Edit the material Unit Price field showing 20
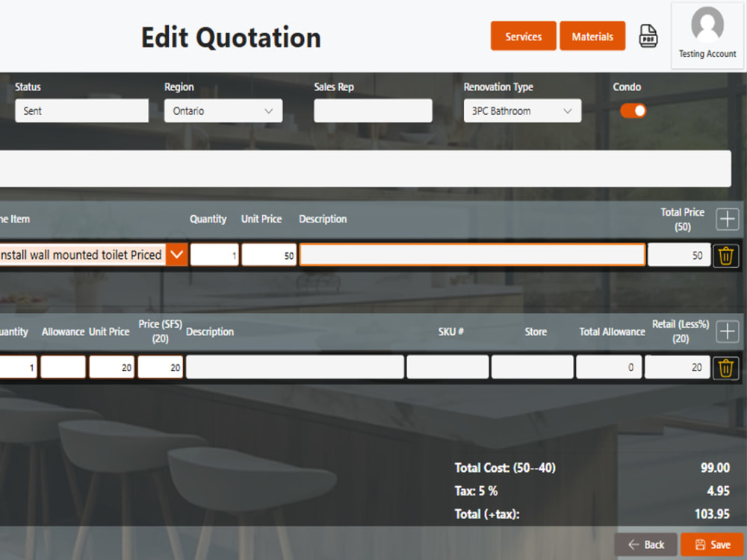The image size is (747, 560). 111,367
